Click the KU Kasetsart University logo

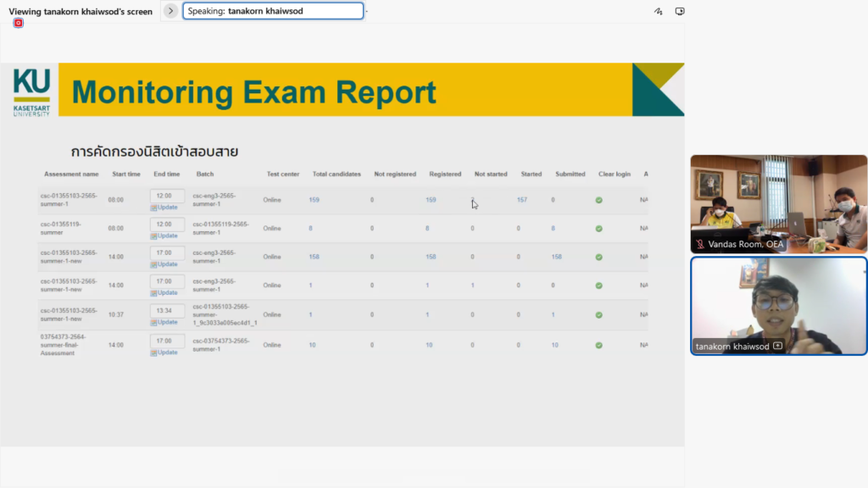(x=31, y=91)
